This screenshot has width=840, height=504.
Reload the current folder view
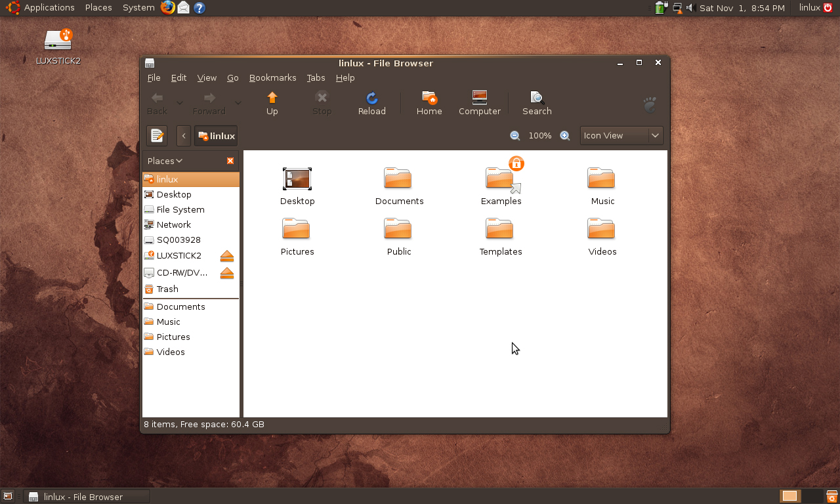[371, 104]
